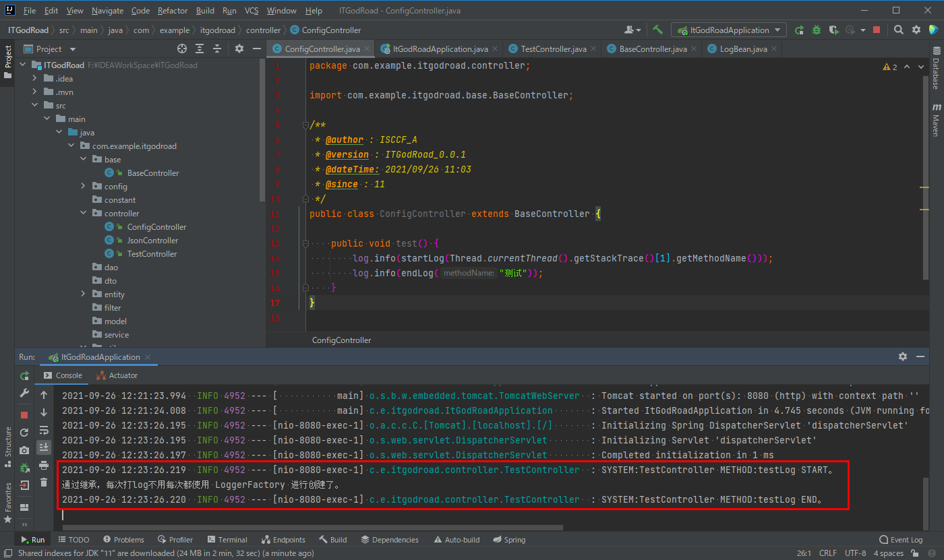Stop the application using the red square in the top toolbar

click(x=877, y=30)
